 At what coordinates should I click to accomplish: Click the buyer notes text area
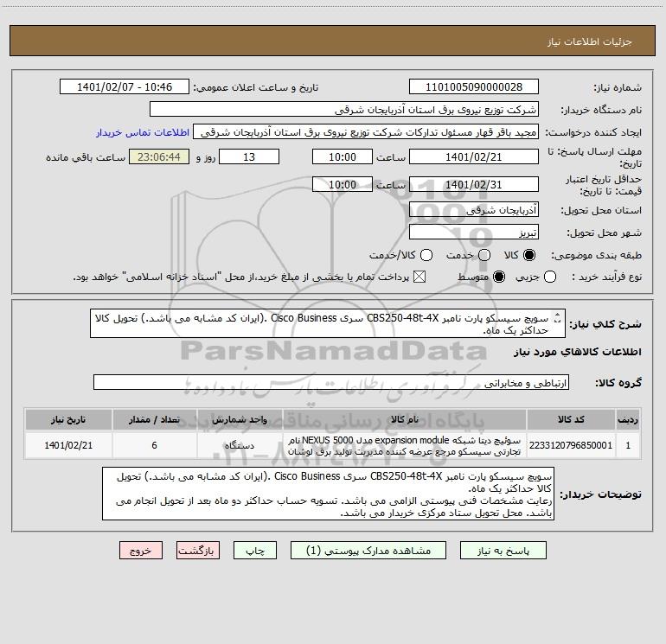(328, 494)
